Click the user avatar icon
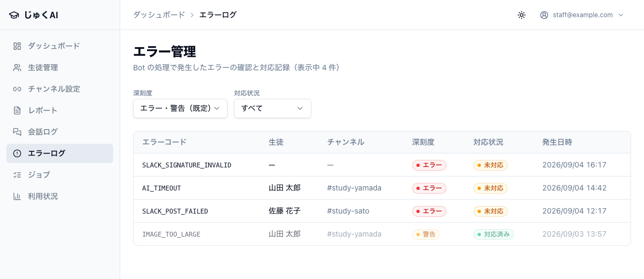Screen dimensions: 644x279 [544, 15]
